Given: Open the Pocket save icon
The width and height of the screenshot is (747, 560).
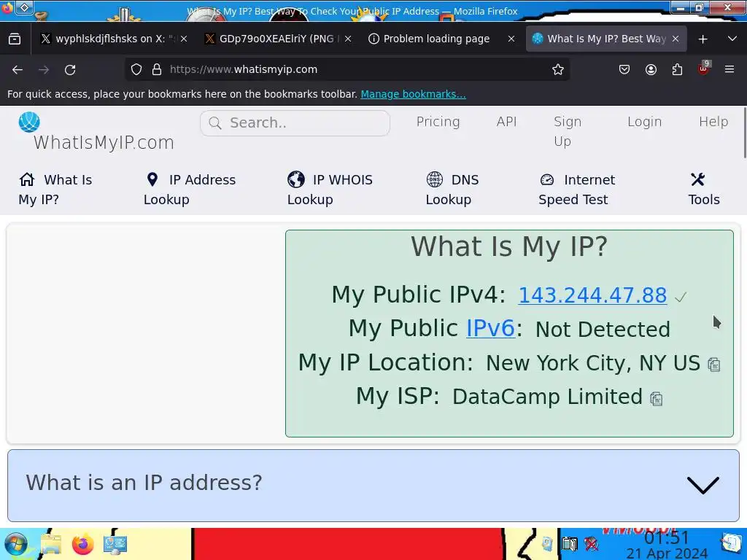Looking at the screenshot, I should click(x=624, y=69).
